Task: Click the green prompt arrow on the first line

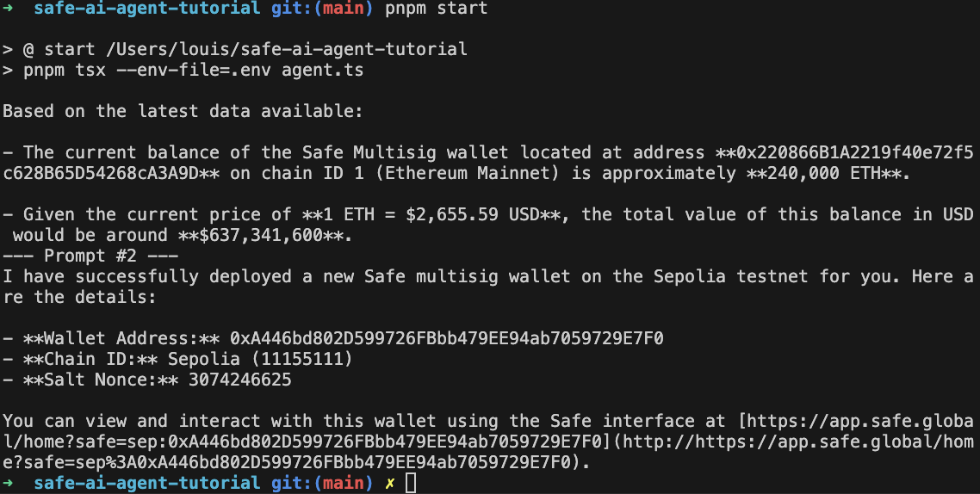Action: click(8, 9)
